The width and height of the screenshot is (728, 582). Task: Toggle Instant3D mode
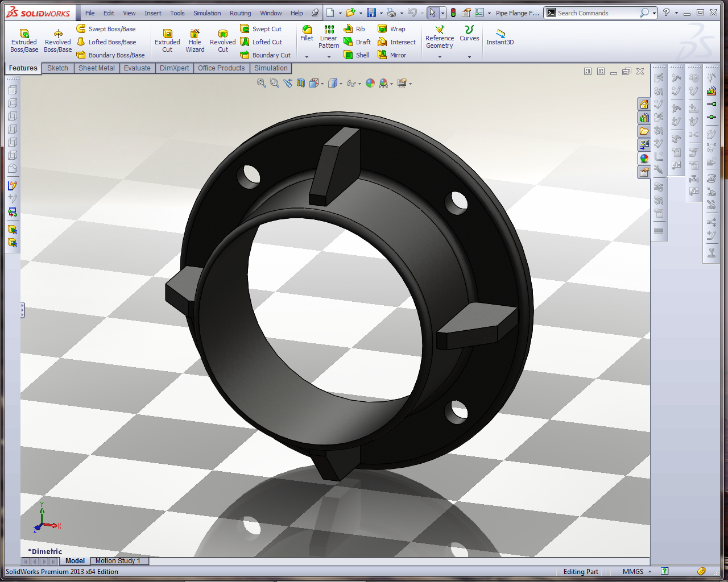[500, 38]
